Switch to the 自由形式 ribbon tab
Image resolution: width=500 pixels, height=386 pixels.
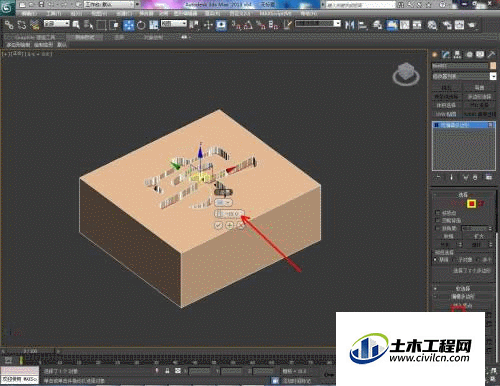[85, 37]
